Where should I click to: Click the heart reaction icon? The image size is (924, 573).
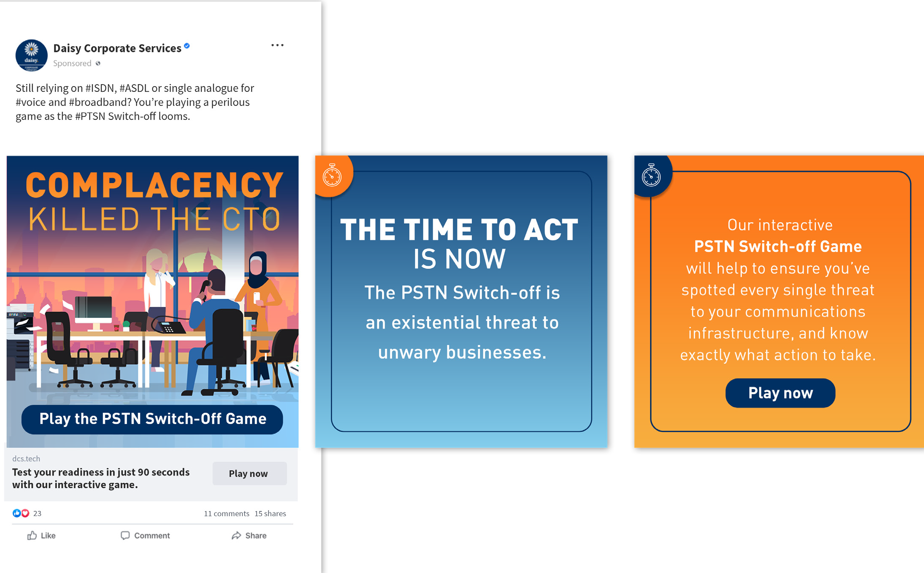click(x=25, y=513)
